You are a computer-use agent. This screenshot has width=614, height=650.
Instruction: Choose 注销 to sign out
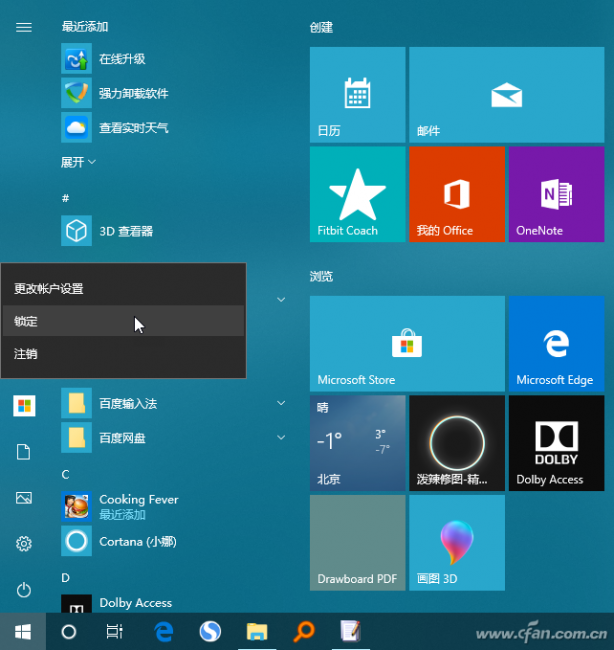124,354
